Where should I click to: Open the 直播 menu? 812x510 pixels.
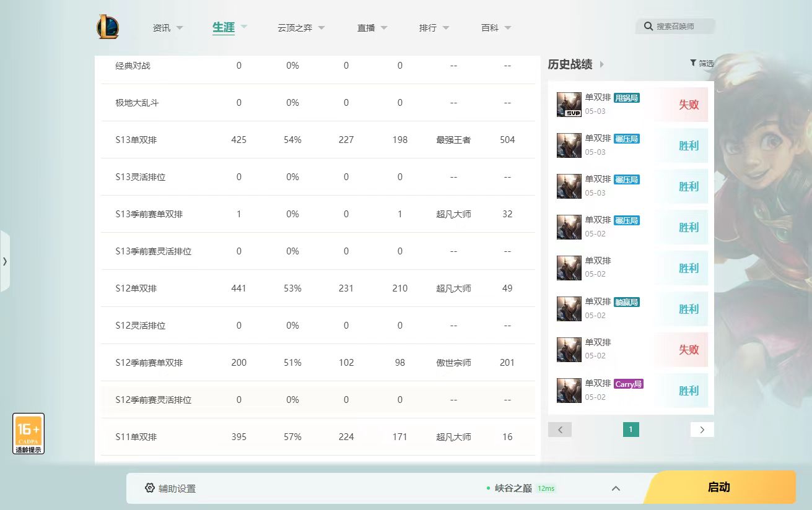coord(366,28)
